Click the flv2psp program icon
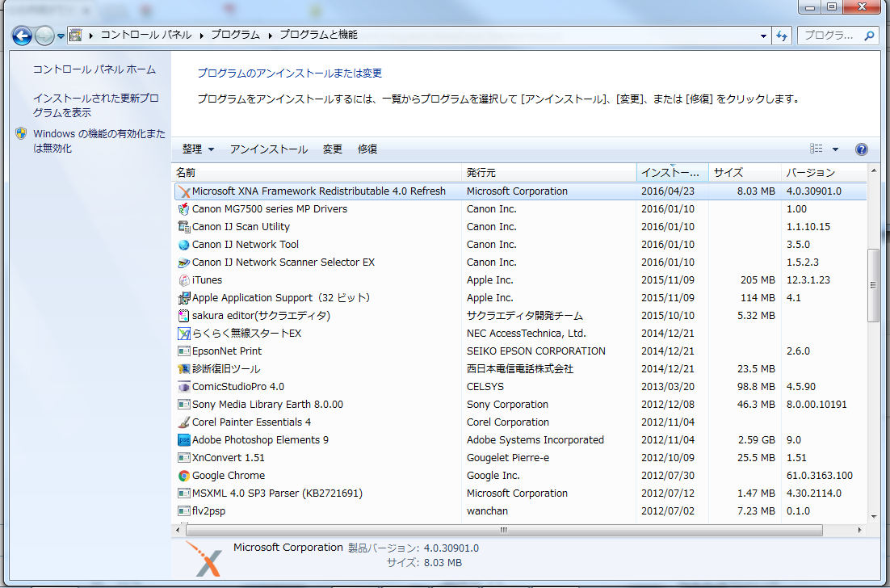This screenshot has width=890, height=588. (x=184, y=511)
